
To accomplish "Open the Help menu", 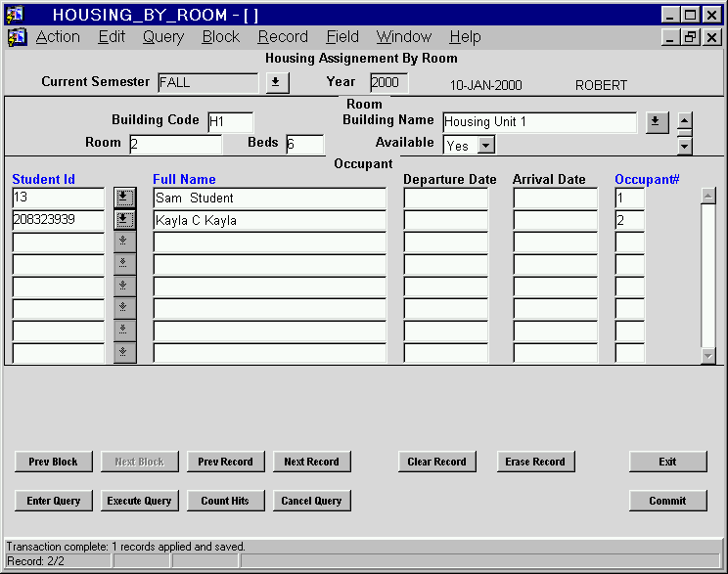I will coord(465,36).
